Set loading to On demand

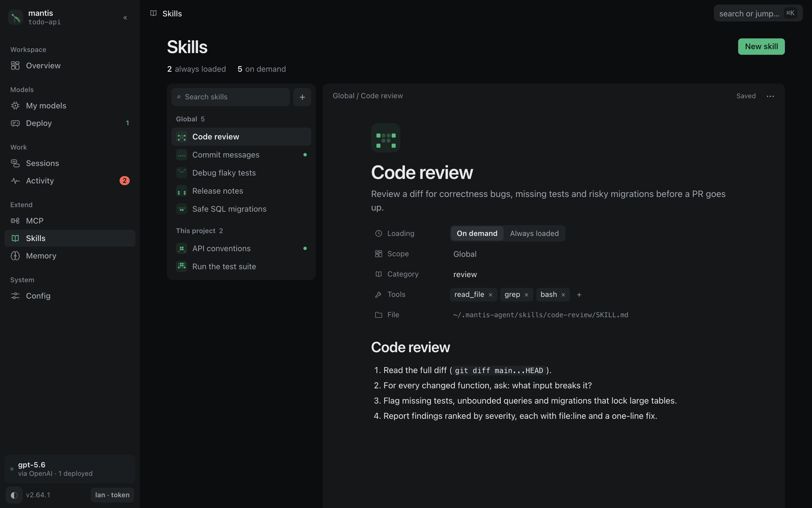[477, 233]
